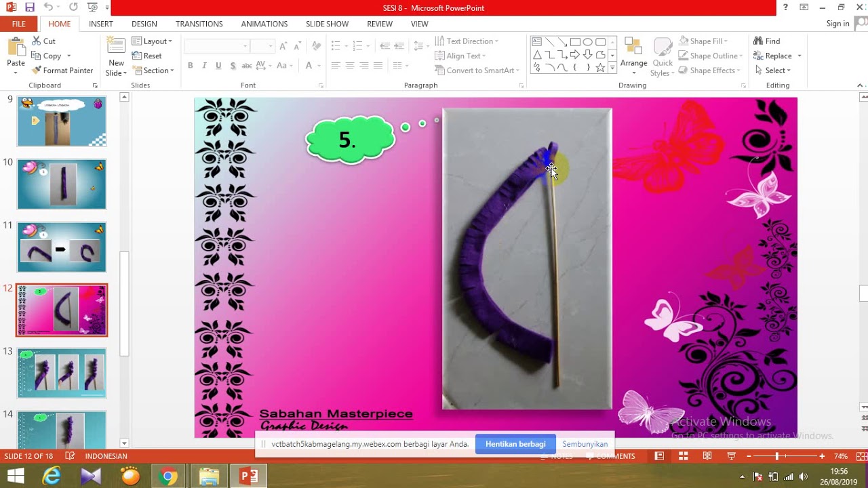Click the Sembunyikan link
868x488 pixels.
[x=585, y=444]
